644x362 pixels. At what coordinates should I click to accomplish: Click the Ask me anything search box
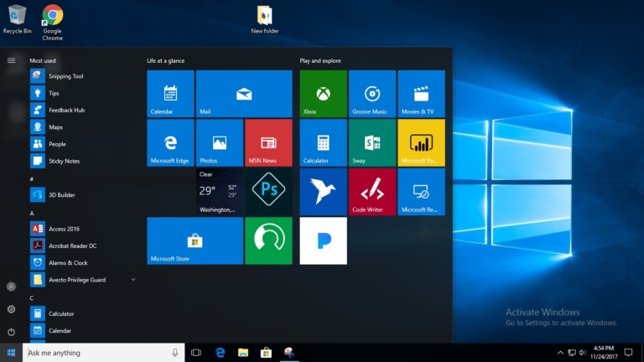103,353
